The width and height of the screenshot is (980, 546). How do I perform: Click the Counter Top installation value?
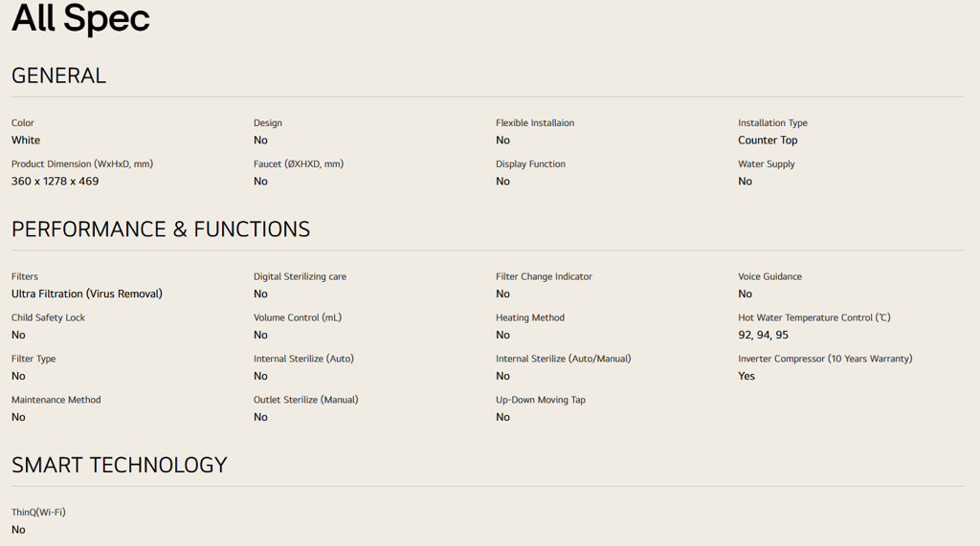click(x=768, y=140)
